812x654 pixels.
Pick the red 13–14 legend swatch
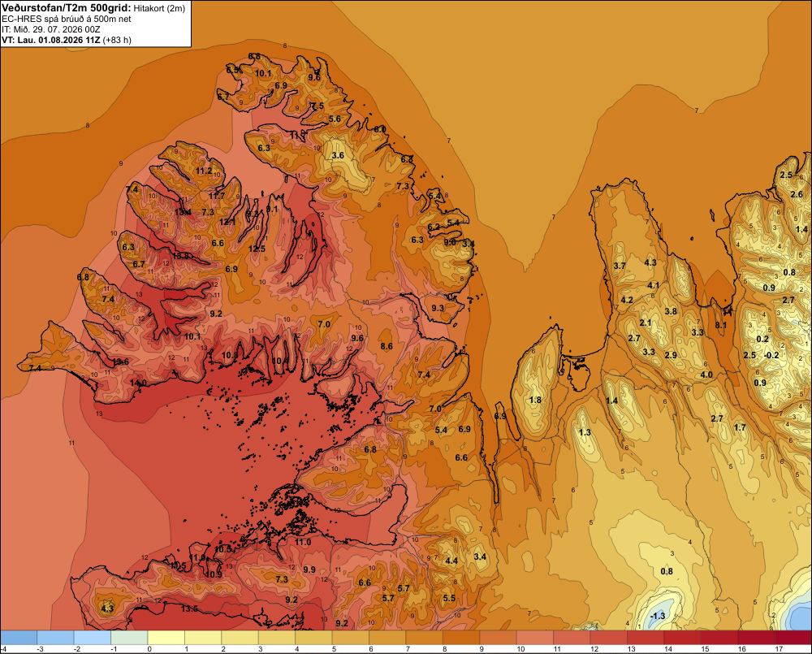[646, 638]
